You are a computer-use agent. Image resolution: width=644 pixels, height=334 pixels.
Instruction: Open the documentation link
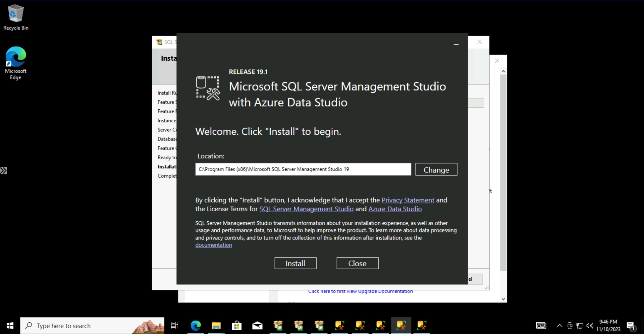[x=214, y=245]
